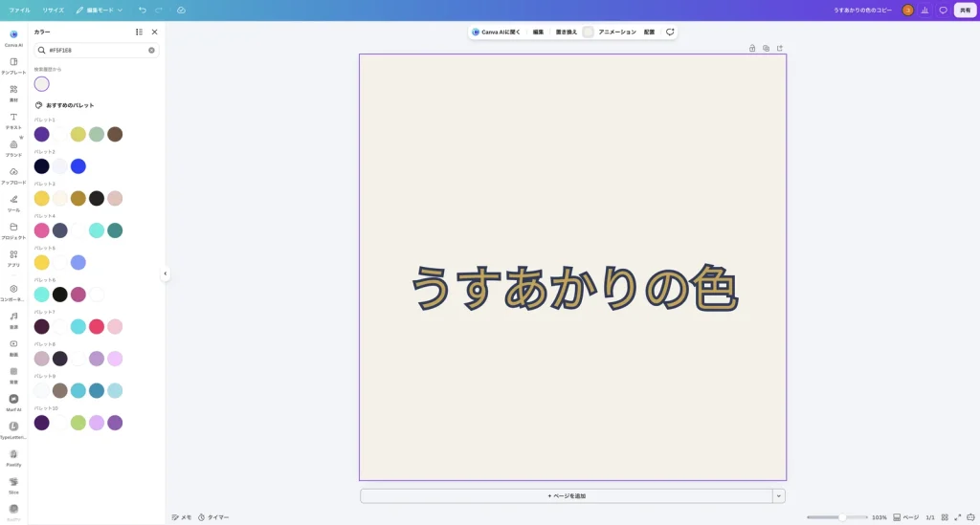Pick the purple swatch in palette 1
Image resolution: width=980 pixels, height=525 pixels.
(x=41, y=134)
